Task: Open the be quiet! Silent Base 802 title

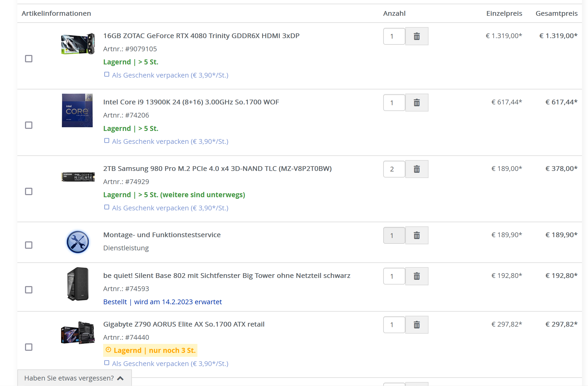Action: pyautogui.click(x=226, y=276)
